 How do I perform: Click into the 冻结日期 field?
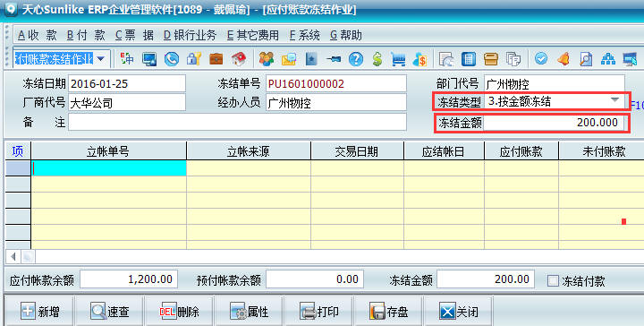click(x=127, y=84)
